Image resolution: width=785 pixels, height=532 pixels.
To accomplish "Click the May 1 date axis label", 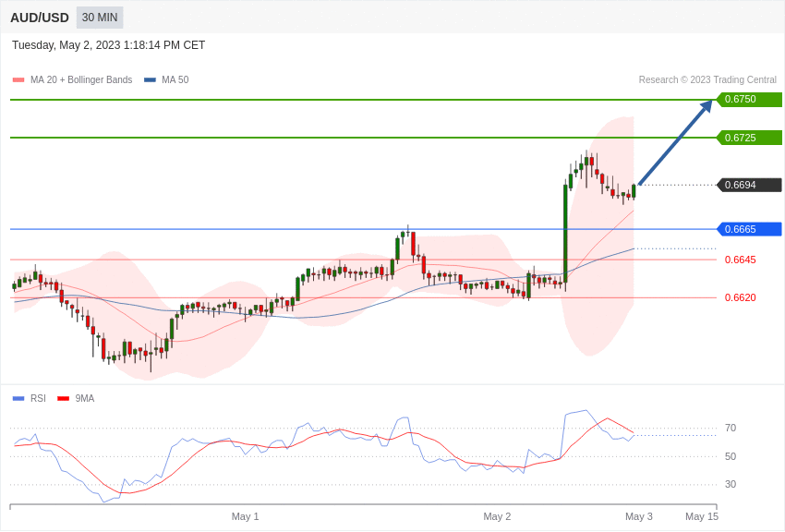I will [x=246, y=516].
